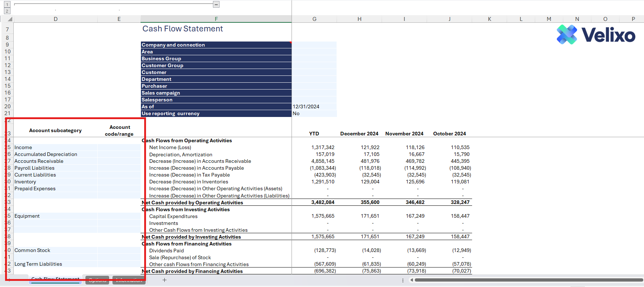644x287 pixels.
Task: Select row 7 header
Action: pyautogui.click(x=7, y=29)
